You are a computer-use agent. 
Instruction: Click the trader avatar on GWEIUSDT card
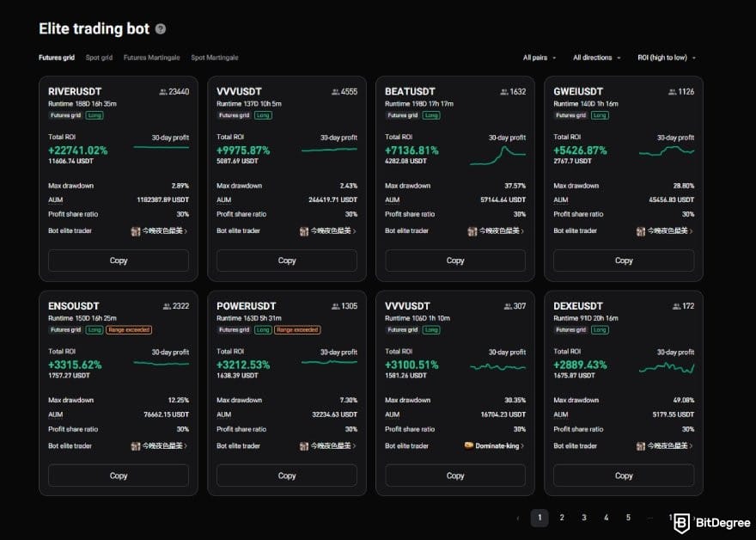pos(641,231)
